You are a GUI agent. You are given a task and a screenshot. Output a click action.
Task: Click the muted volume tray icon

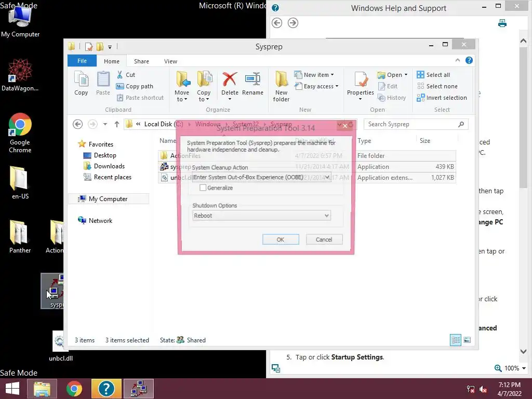(x=483, y=389)
